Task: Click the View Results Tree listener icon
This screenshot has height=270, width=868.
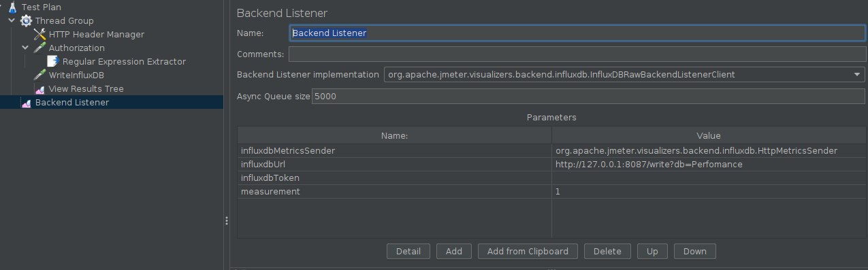Action: [x=39, y=88]
